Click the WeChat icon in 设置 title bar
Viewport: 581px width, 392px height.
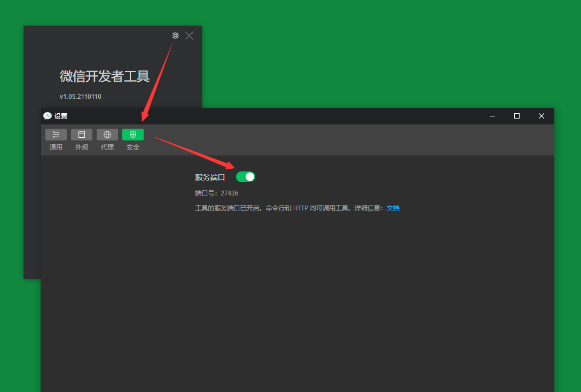(x=48, y=116)
